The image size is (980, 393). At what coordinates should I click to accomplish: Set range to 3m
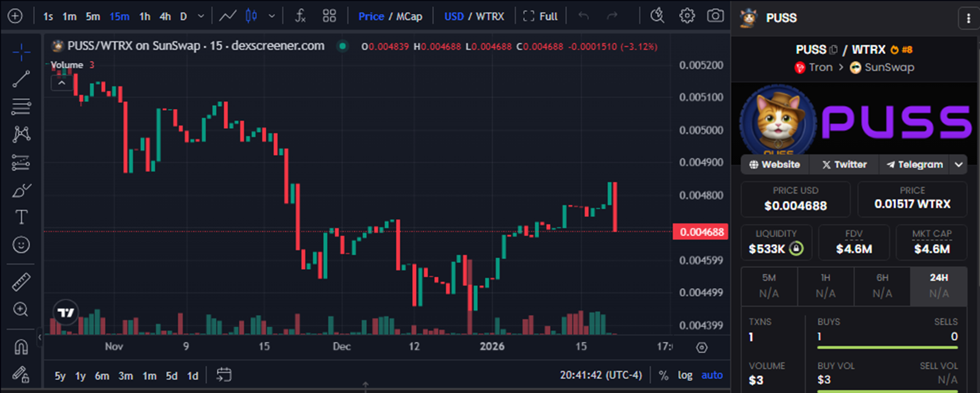[126, 376]
